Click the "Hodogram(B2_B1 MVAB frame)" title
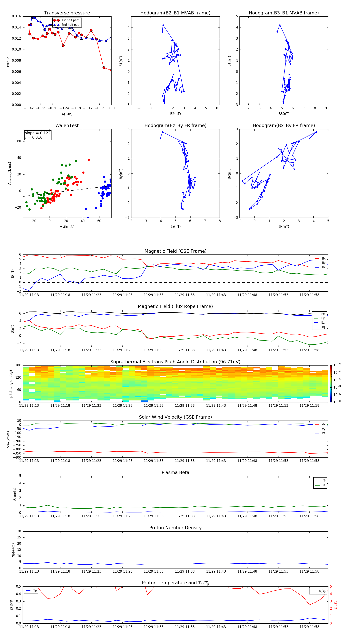 pyautogui.click(x=175, y=13)
